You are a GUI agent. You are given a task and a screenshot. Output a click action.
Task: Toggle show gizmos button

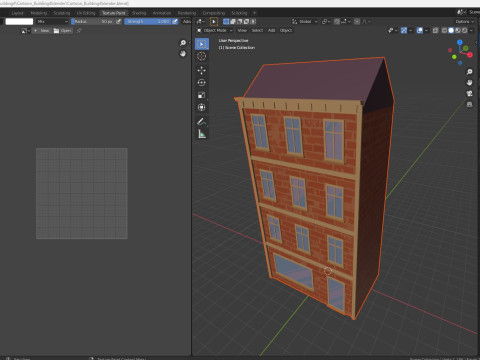coord(404,30)
